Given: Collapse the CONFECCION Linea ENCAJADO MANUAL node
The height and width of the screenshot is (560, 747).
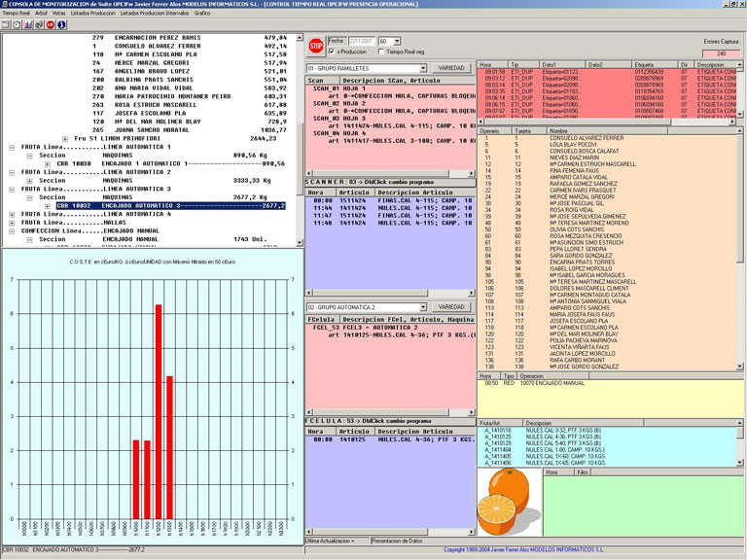Looking at the screenshot, I should coord(12,231).
